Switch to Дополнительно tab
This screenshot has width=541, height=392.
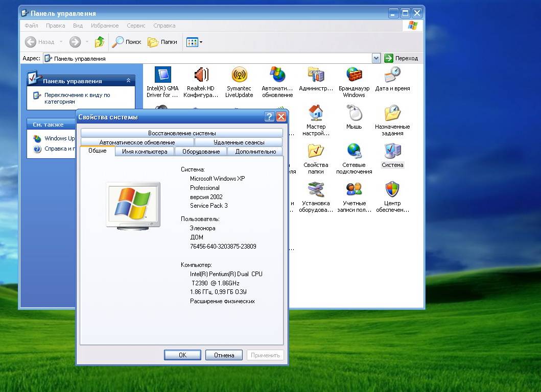(x=255, y=152)
